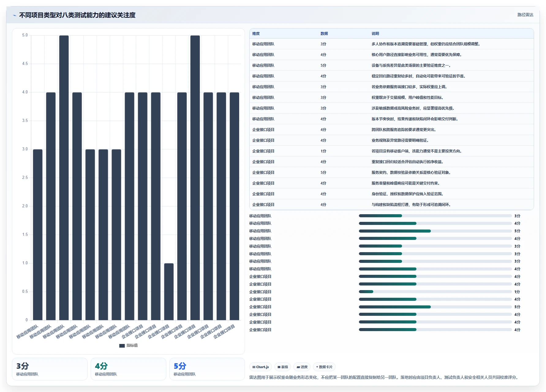Click the 企业接口项目 progress bar showing 1分

[435, 292]
